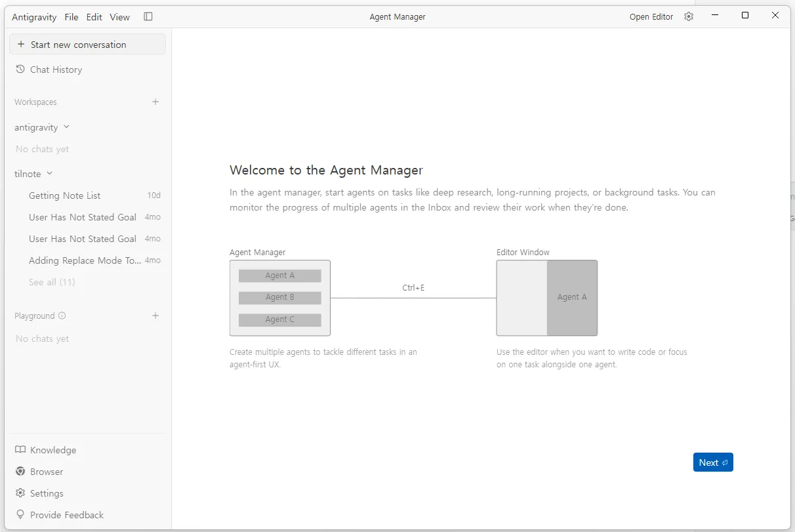The width and height of the screenshot is (795, 532).
Task: Click the Knowledge book icon
Action: 20,450
